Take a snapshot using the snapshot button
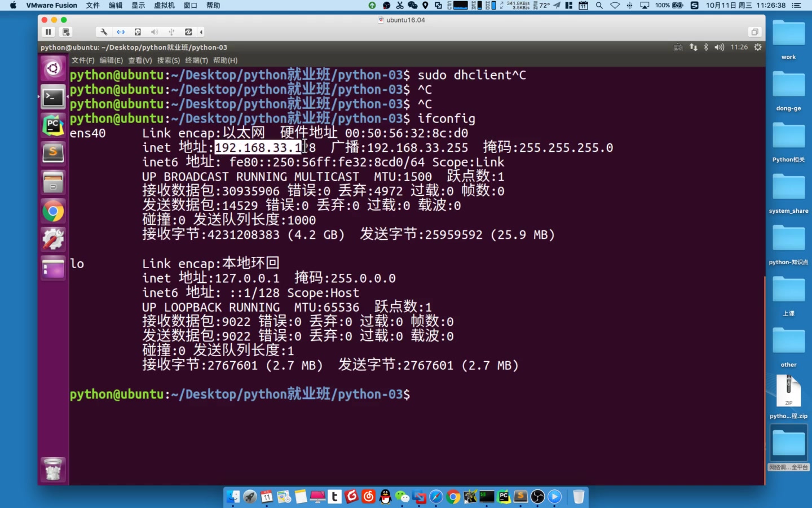The width and height of the screenshot is (812, 508). (66, 32)
